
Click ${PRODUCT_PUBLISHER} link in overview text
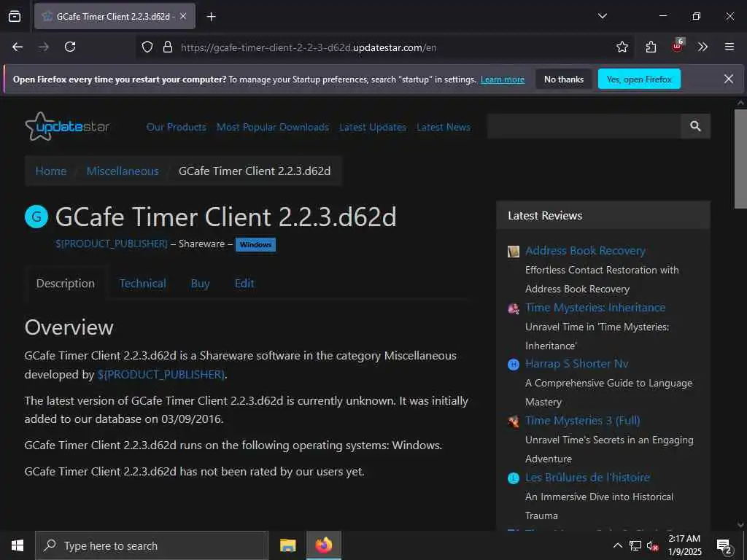161,374
